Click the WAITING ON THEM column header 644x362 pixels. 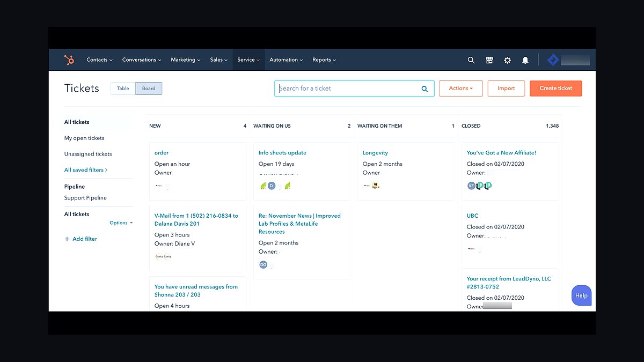[x=379, y=126]
